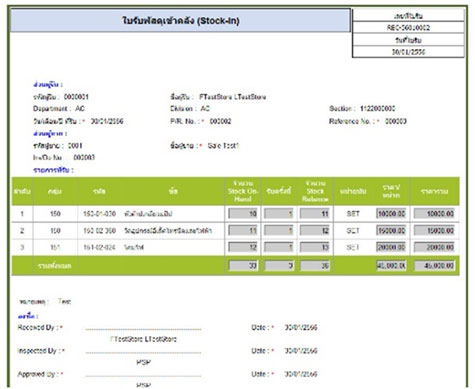This screenshot has height=389, width=475.
Task: Click grand total price field in summary row
Action: tap(434, 266)
